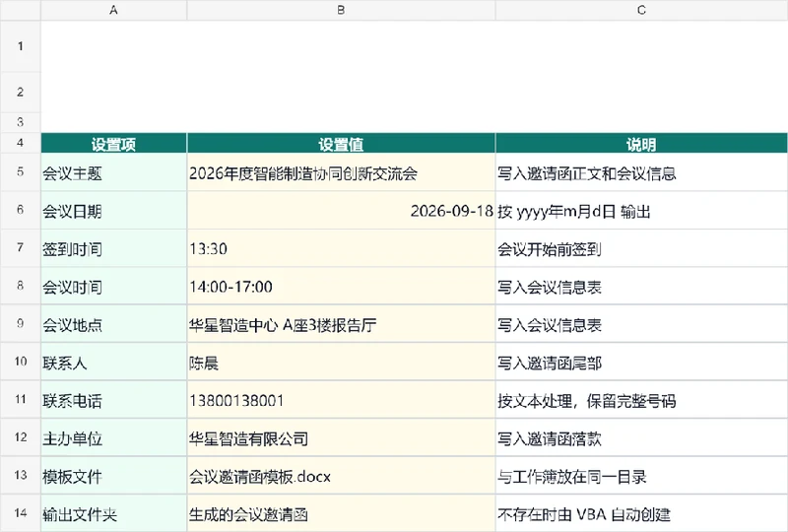Select cell 不存在时由 VBA 自动创建
This screenshot has height=532, width=788.
[641, 513]
